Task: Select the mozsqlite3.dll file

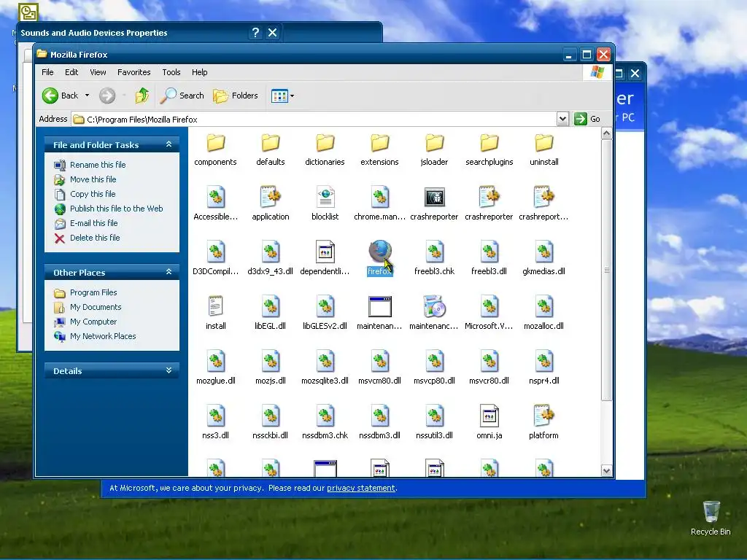Action: [325, 361]
